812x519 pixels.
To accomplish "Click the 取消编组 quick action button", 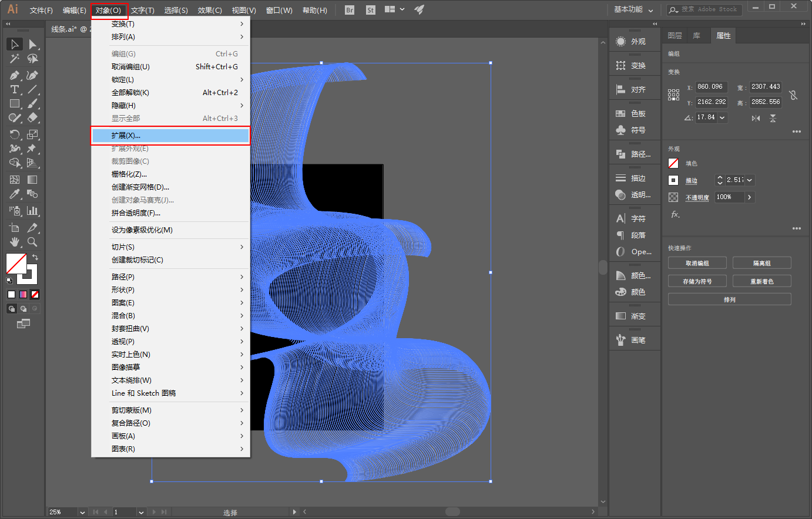I will pyautogui.click(x=697, y=263).
